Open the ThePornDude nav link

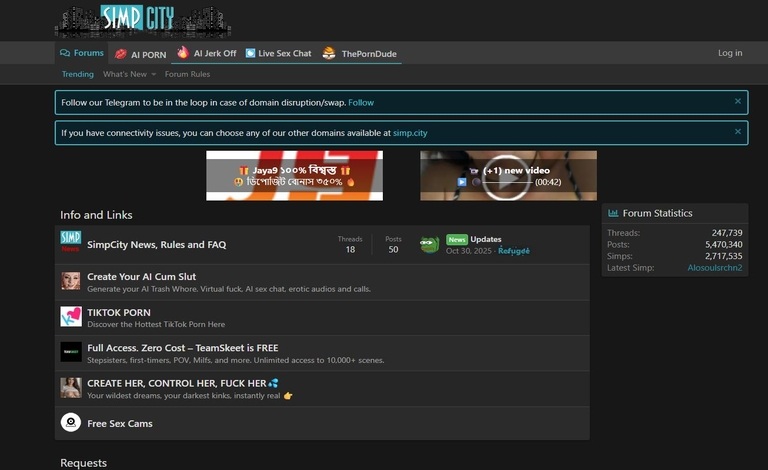(x=369, y=54)
